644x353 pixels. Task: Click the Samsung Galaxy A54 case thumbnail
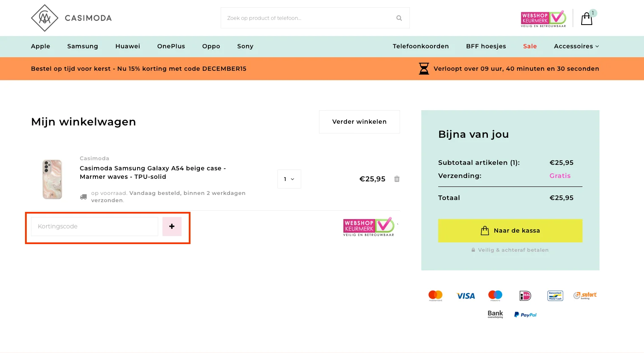[x=52, y=178]
